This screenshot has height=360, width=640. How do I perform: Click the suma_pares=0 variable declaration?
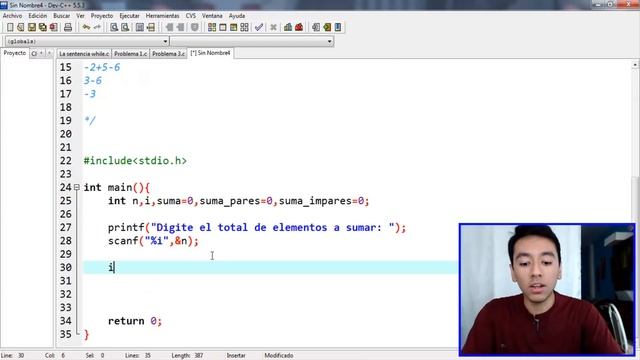[236, 201]
